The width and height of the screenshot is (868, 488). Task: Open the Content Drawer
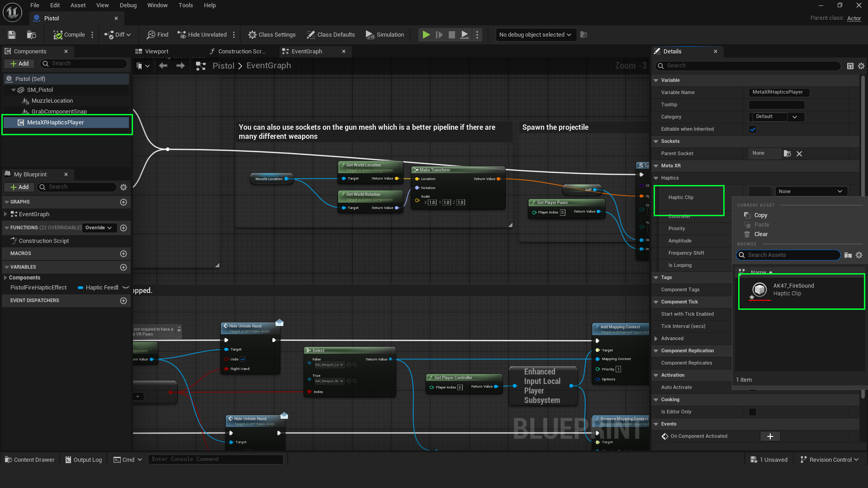[x=29, y=460]
